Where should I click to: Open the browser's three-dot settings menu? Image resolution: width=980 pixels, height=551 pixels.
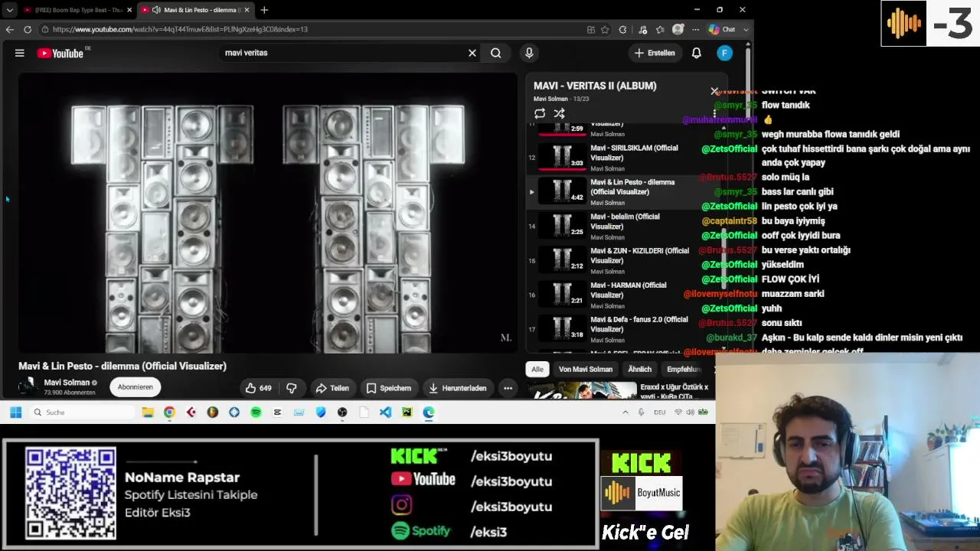coord(695,29)
